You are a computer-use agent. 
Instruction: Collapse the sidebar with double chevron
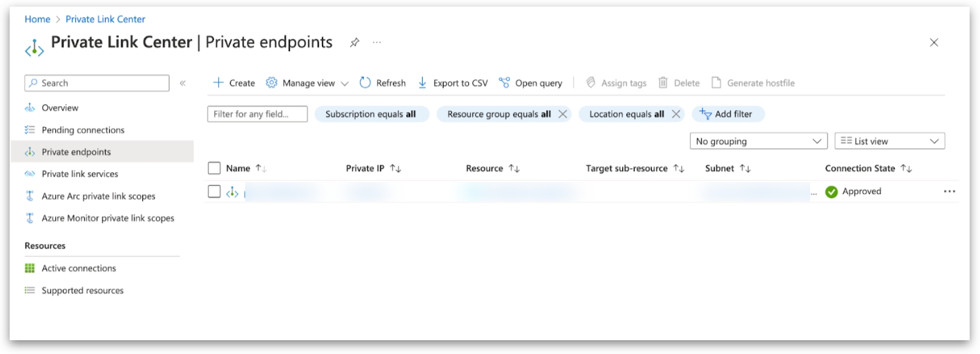pos(183,83)
